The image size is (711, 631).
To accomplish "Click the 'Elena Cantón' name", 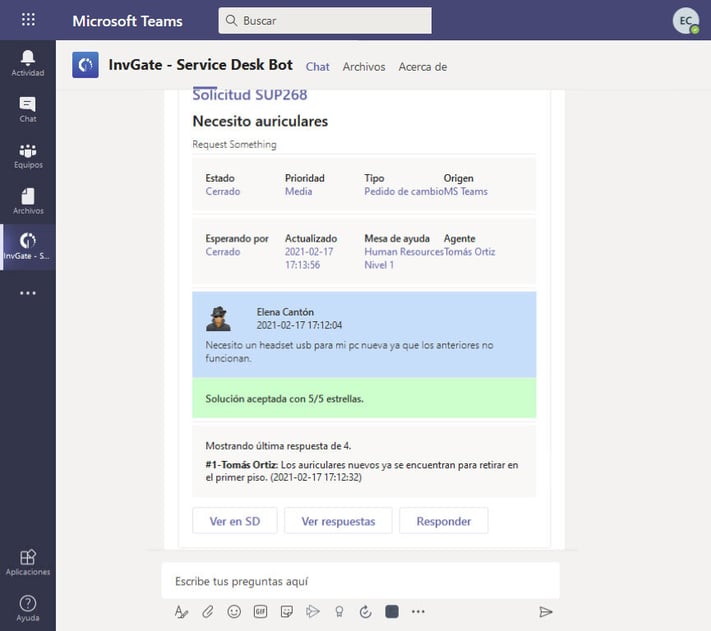I will (285, 312).
